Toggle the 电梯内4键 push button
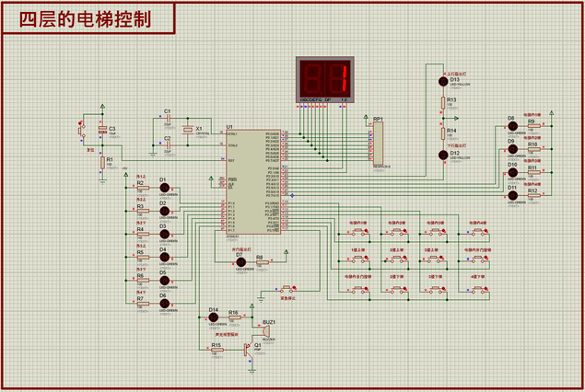 (479, 232)
